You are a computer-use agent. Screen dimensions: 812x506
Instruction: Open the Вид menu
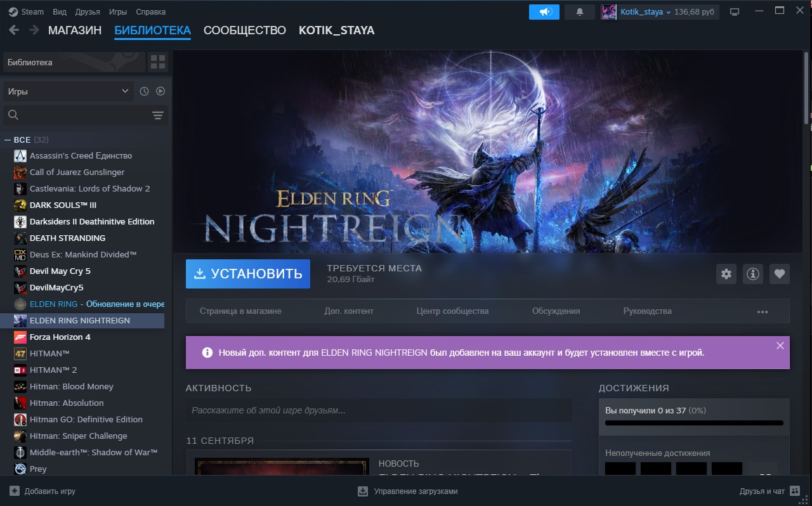pos(60,11)
